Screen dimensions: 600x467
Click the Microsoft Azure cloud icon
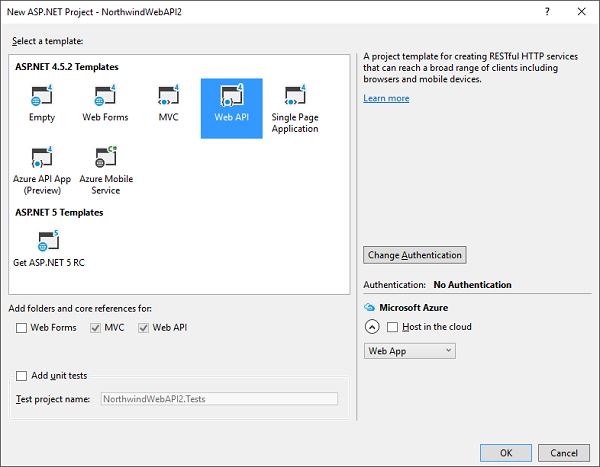coord(369,307)
